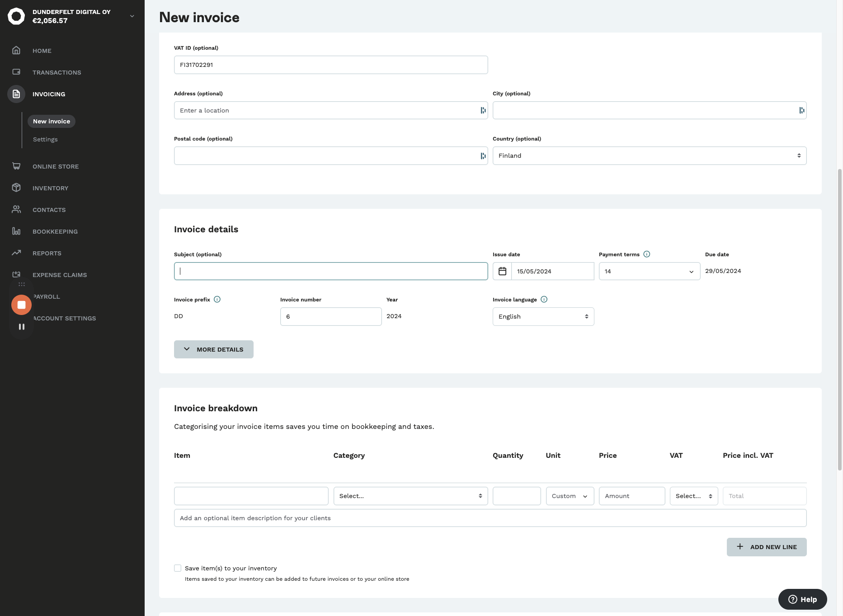Click the Postal code input field

point(331,155)
